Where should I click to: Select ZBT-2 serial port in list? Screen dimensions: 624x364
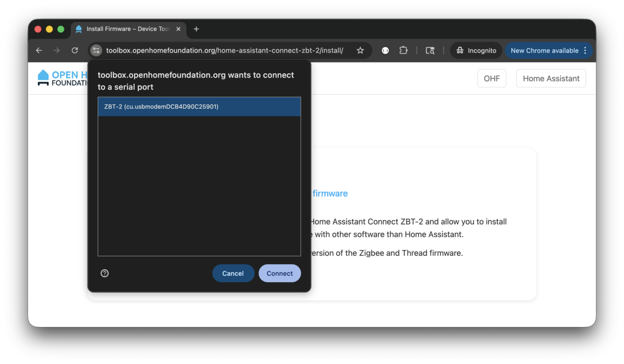click(199, 107)
